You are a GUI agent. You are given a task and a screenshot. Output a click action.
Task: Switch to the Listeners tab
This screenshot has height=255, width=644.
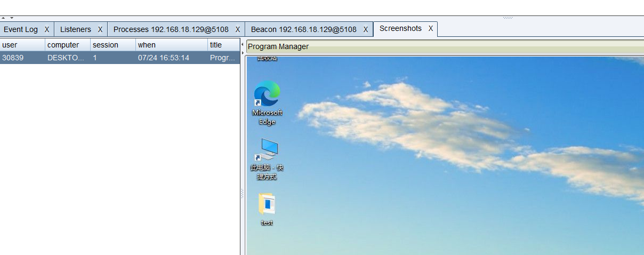pyautogui.click(x=76, y=29)
